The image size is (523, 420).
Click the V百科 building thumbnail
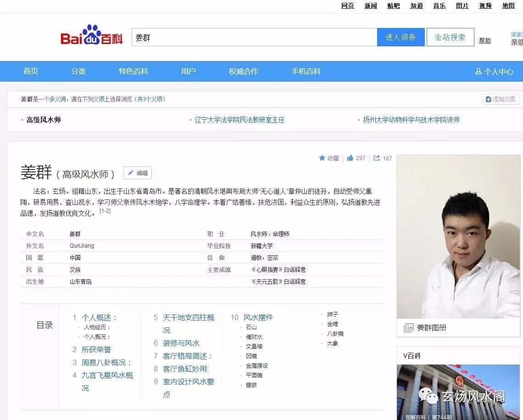[458, 392]
